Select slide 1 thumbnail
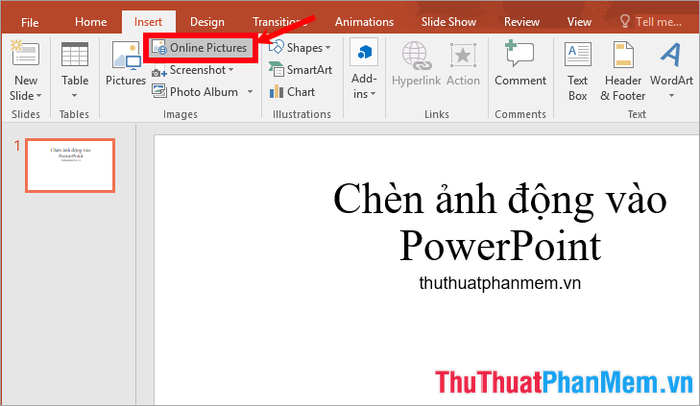 70,165
